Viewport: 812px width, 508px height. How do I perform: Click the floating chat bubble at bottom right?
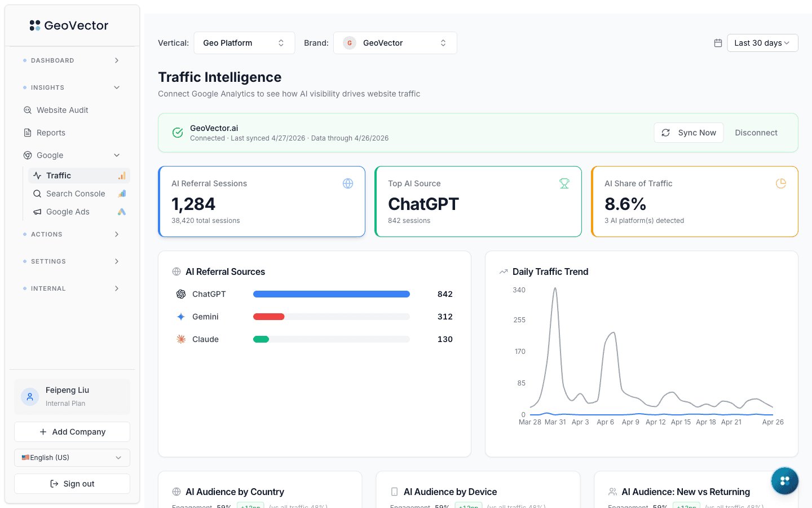784,481
